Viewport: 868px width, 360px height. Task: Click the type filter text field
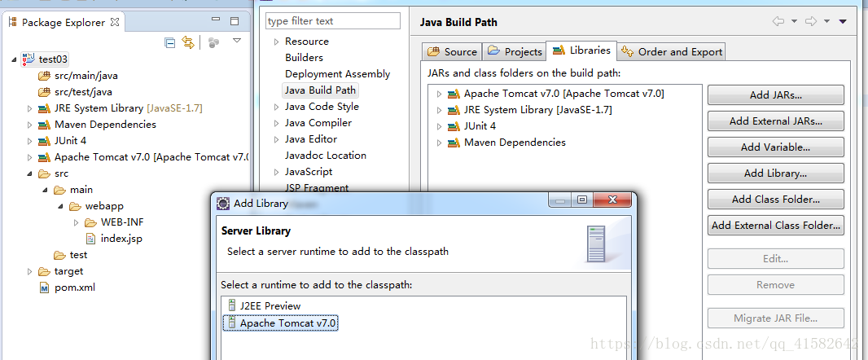pos(333,21)
